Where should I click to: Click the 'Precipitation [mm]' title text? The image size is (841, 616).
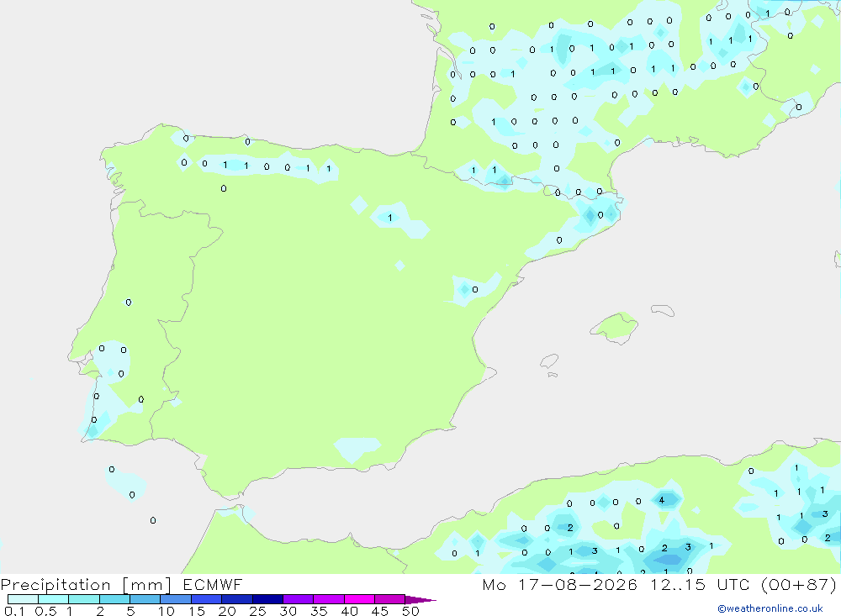pyautogui.click(x=87, y=585)
